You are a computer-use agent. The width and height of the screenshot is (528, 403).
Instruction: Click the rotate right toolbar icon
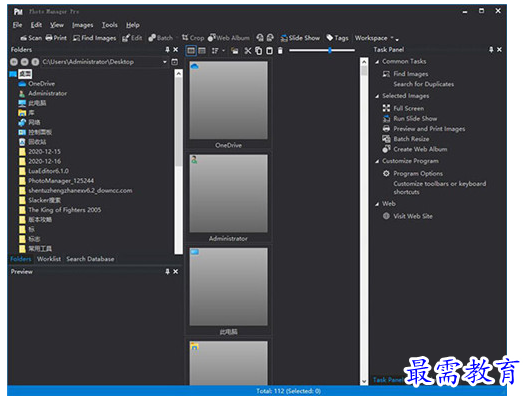(x=270, y=38)
